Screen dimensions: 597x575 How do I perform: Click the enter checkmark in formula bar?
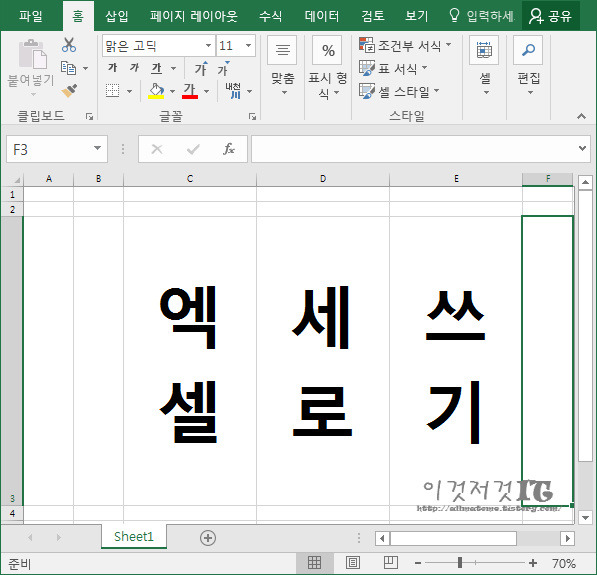click(x=193, y=149)
